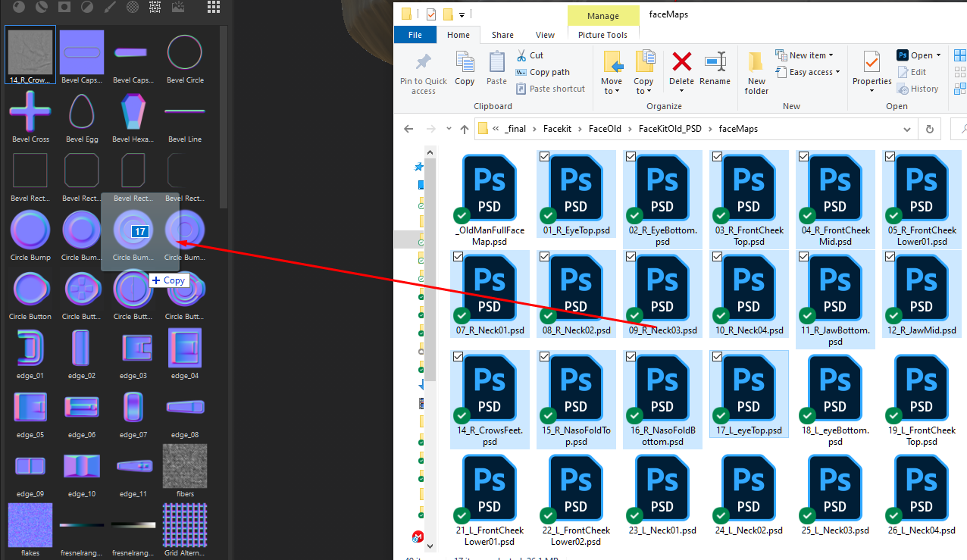967x560 pixels.
Task: Click the History button in Open group
Action: (918, 89)
